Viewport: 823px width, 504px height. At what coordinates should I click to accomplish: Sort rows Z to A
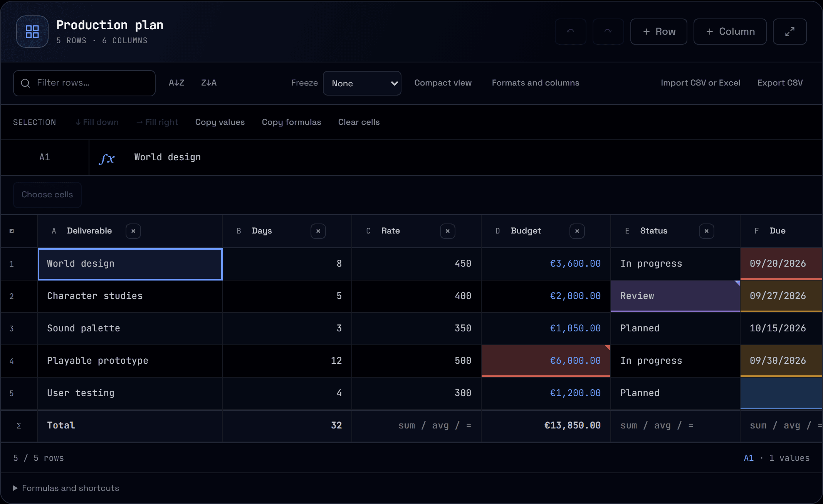(x=209, y=83)
